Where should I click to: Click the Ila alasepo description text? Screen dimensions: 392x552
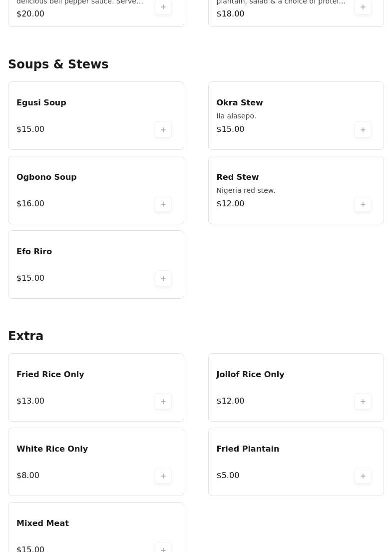click(x=236, y=116)
